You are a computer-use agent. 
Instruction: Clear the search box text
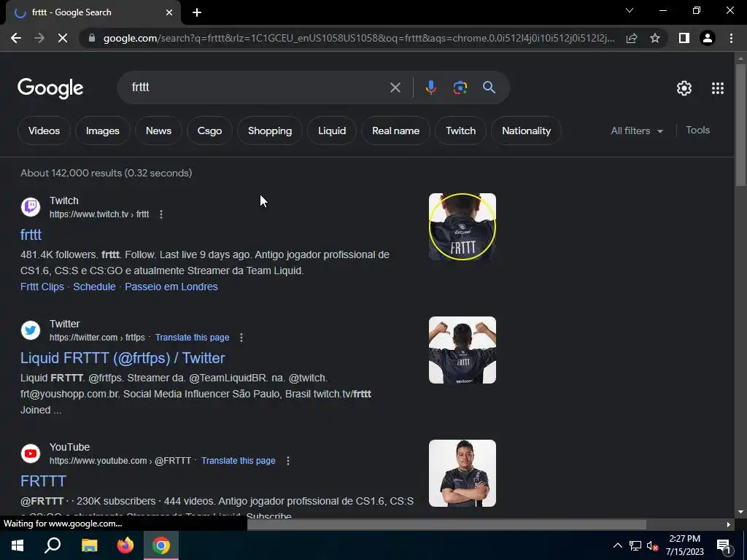[395, 87]
